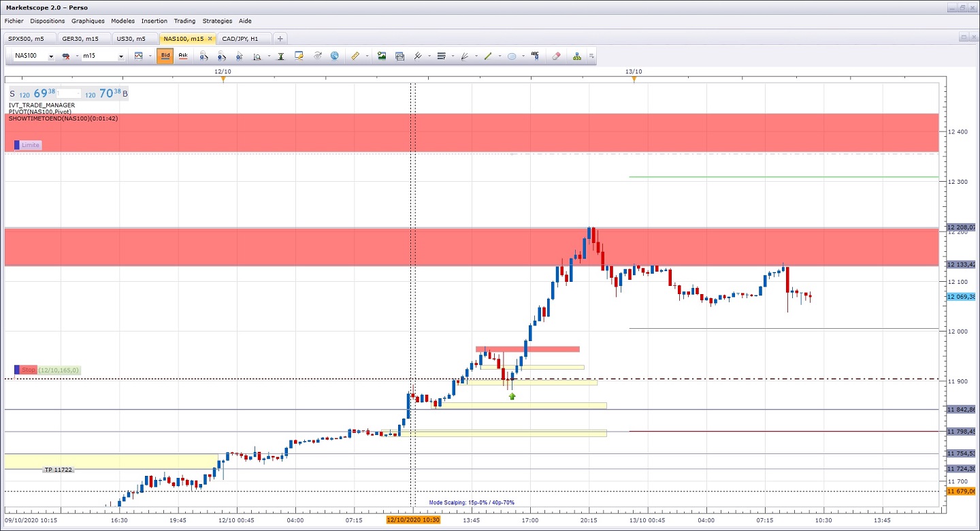Toggle Bid price display
This screenshot has width=980, height=531.
[x=165, y=57]
